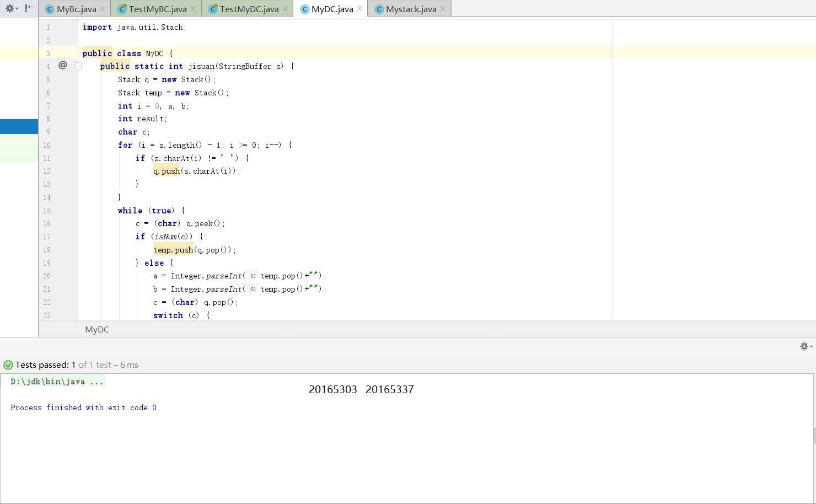Viewport: 816px width, 504px height.
Task: Click the '20165303' text in console
Action: (333, 389)
